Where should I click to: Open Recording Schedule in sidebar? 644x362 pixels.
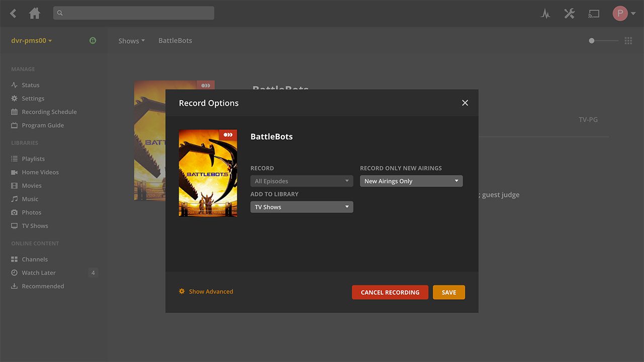pyautogui.click(x=49, y=112)
